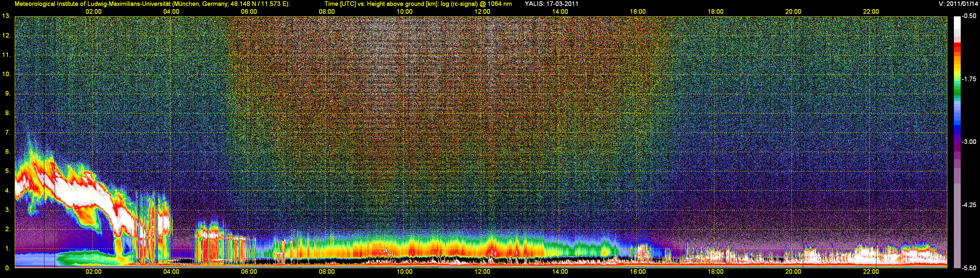Click '18:00' on the lower time axis
The image size is (980, 278).
coord(716,271)
